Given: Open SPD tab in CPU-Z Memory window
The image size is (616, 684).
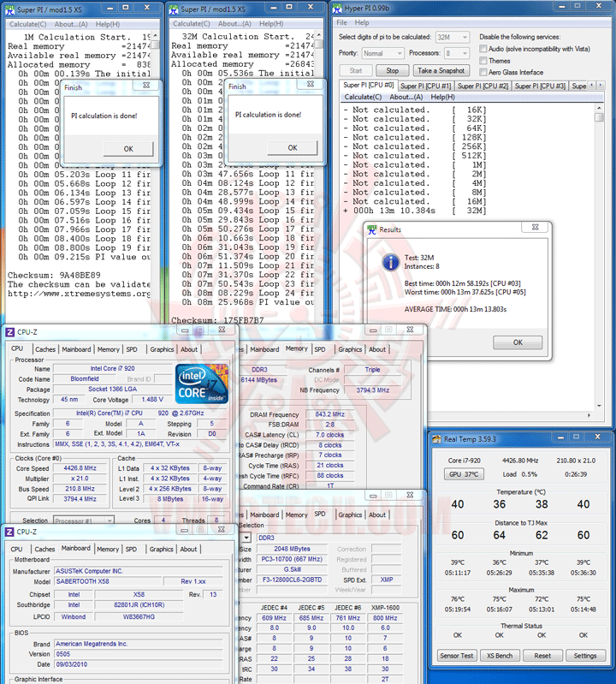Looking at the screenshot, I should pos(320,349).
